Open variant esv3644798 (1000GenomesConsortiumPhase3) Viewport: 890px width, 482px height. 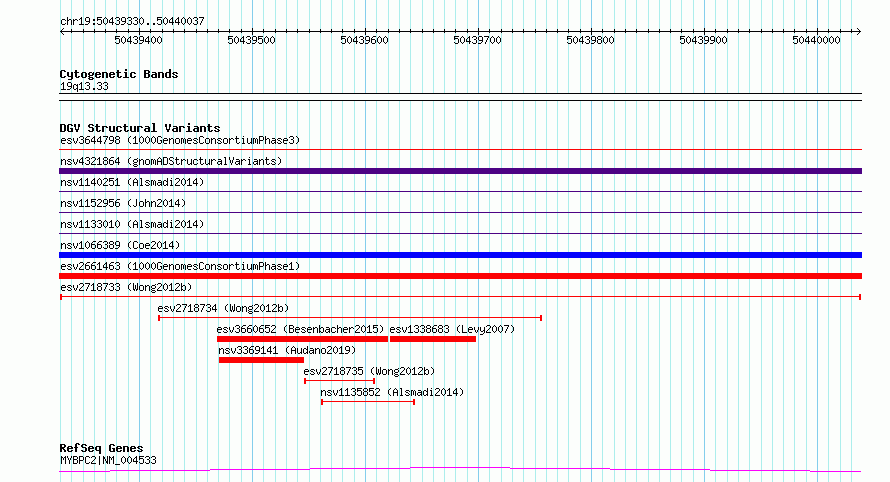[180, 140]
